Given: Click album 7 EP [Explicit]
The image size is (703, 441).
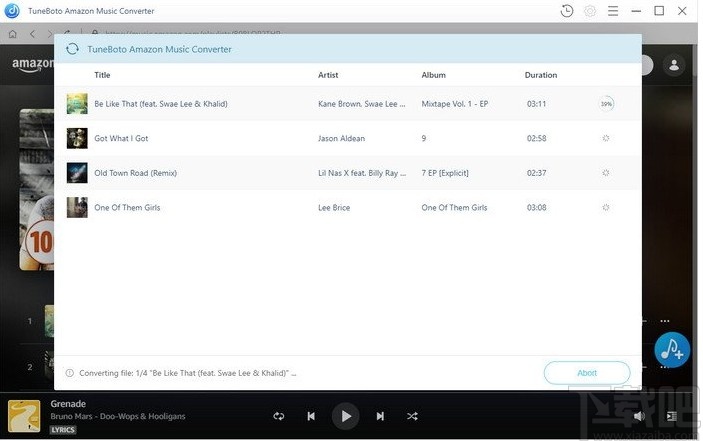Looking at the screenshot, I should click(x=445, y=173).
